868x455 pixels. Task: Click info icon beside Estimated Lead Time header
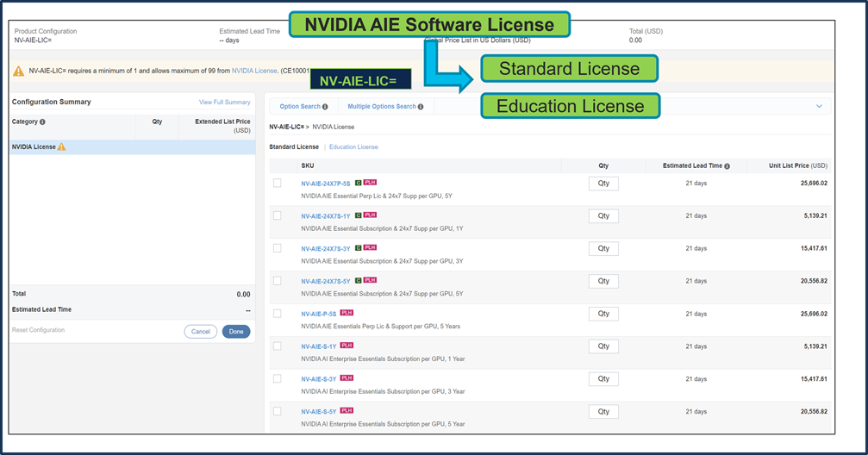tap(727, 166)
